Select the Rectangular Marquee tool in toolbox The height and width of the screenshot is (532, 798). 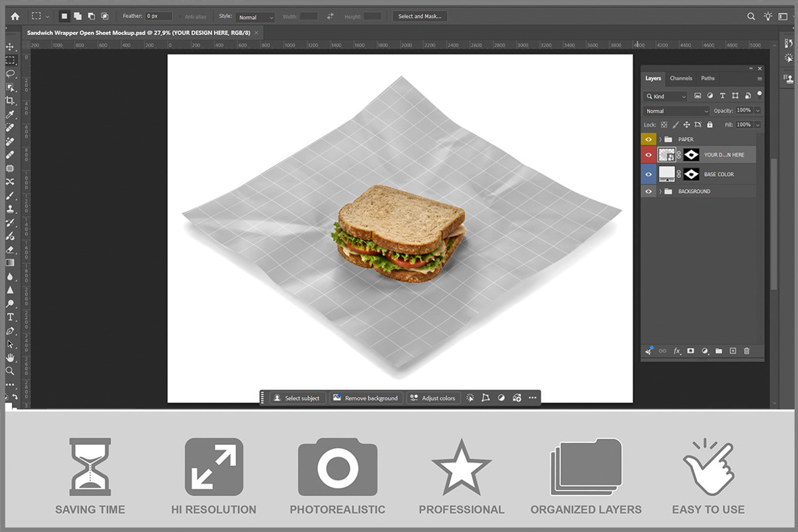[x=10, y=60]
